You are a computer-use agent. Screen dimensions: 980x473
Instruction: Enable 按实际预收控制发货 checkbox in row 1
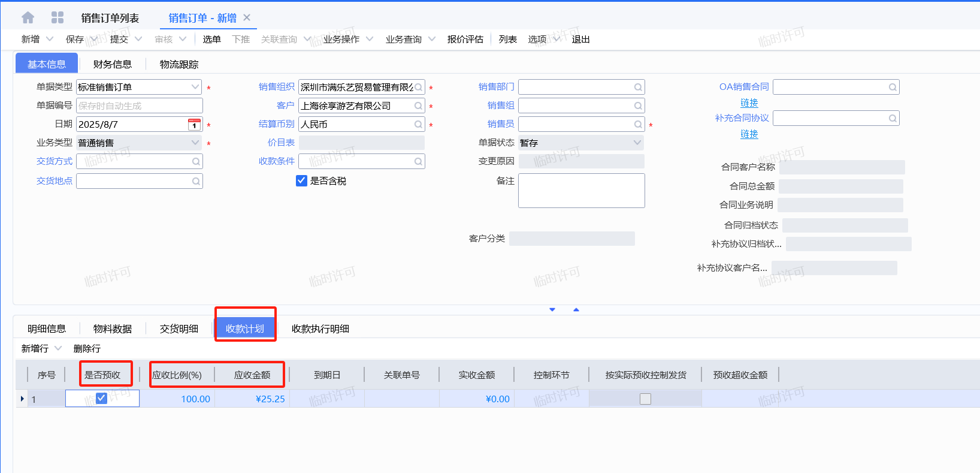click(645, 399)
